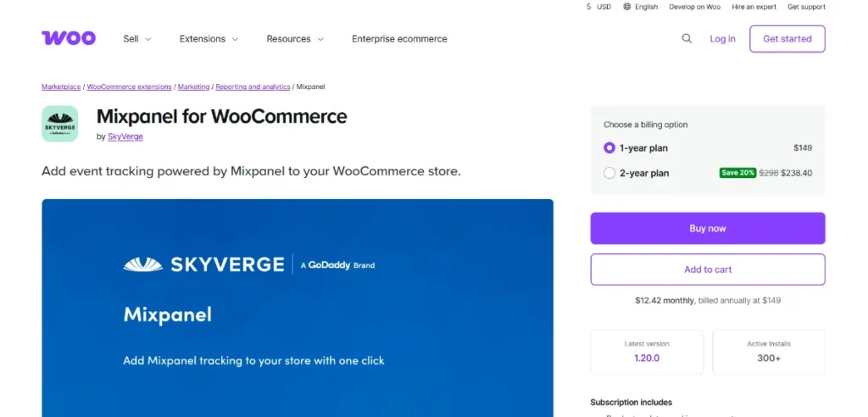Click the Woo logo
Image resolution: width=868 pixels, height=417 pixels.
pyautogui.click(x=68, y=38)
